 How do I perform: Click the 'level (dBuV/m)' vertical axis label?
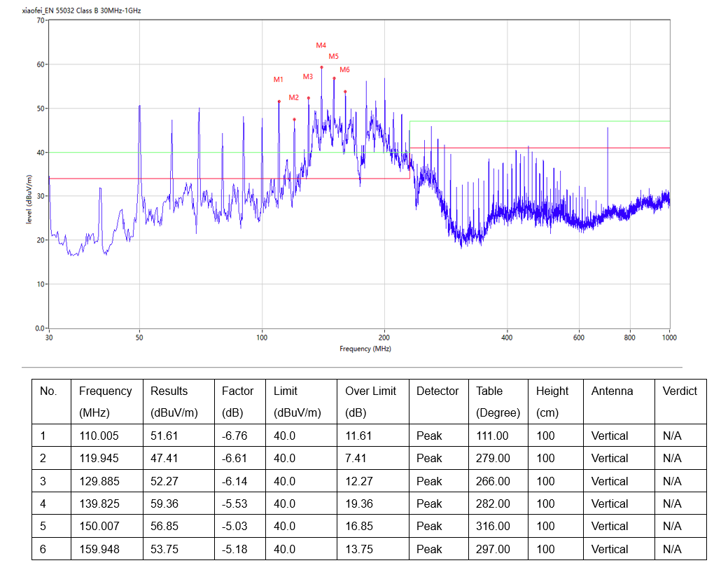(x=29, y=200)
